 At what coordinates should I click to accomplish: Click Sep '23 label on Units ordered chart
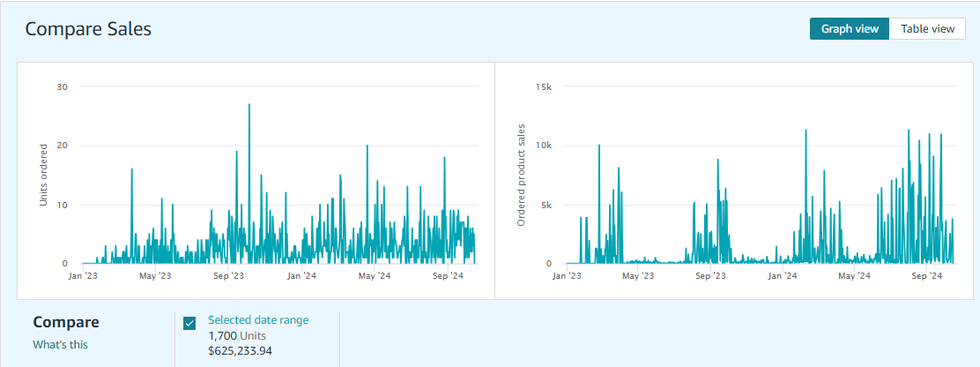(228, 276)
